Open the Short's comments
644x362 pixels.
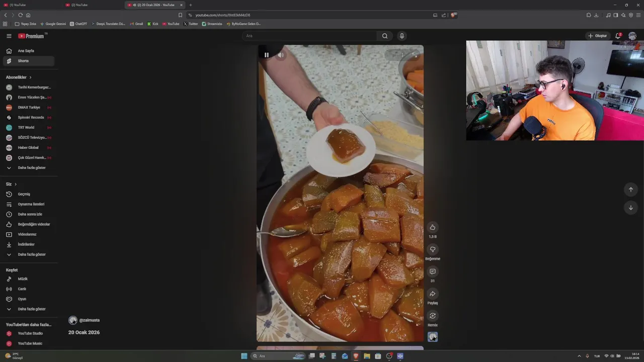pos(432,271)
